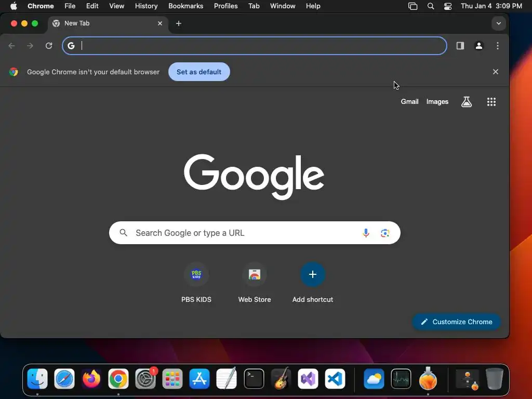Viewport: 532px width, 399px height.
Task: Open the Trash in the Dock
Action: pos(495,379)
